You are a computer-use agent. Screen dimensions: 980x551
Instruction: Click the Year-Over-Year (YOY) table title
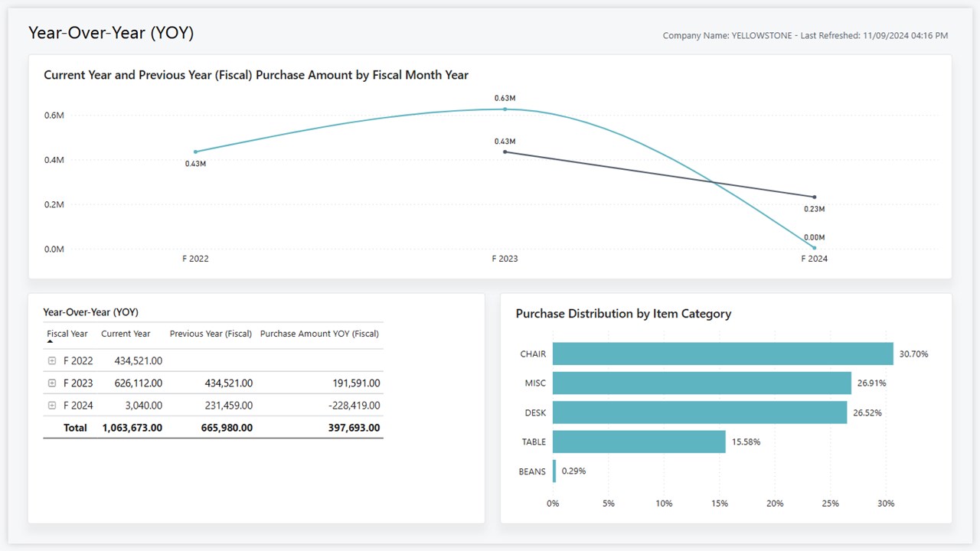point(90,312)
